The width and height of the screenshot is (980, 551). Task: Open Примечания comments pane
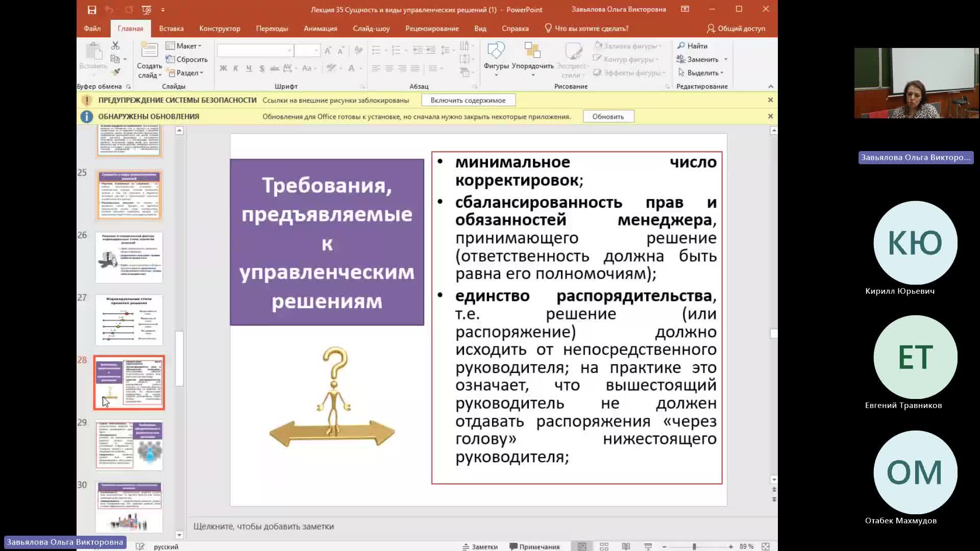pyautogui.click(x=534, y=546)
